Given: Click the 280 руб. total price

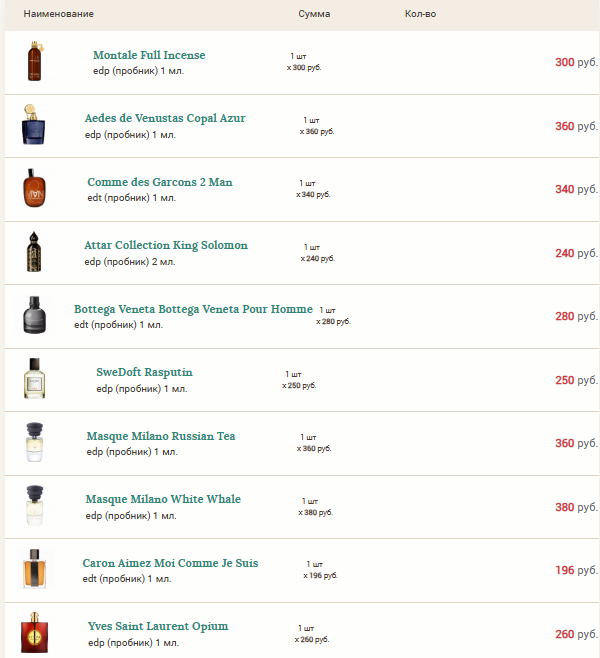Looking at the screenshot, I should (x=577, y=316).
